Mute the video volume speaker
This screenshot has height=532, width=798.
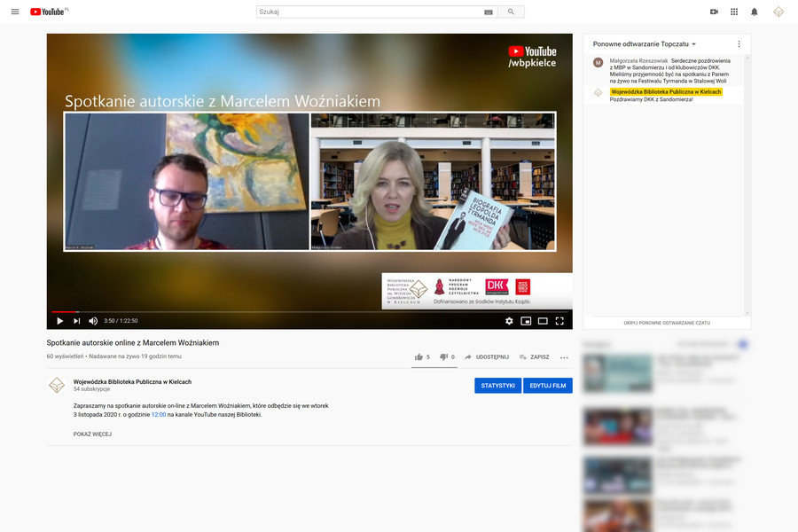[93, 321]
